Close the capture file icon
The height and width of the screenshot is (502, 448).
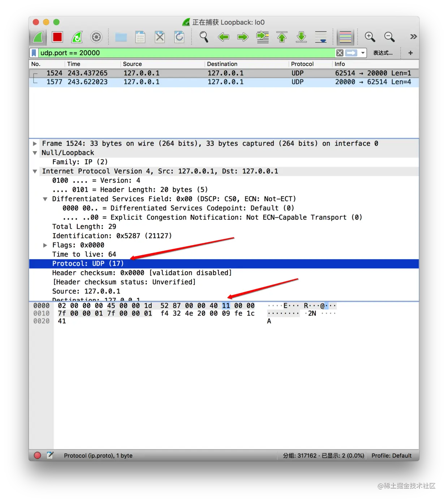click(x=160, y=37)
